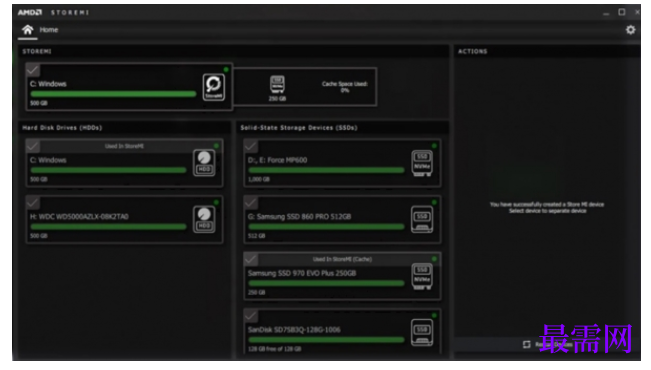Click 'Cache Space Used: 0%' text
This screenshot has height=370, width=651.
coord(345,87)
